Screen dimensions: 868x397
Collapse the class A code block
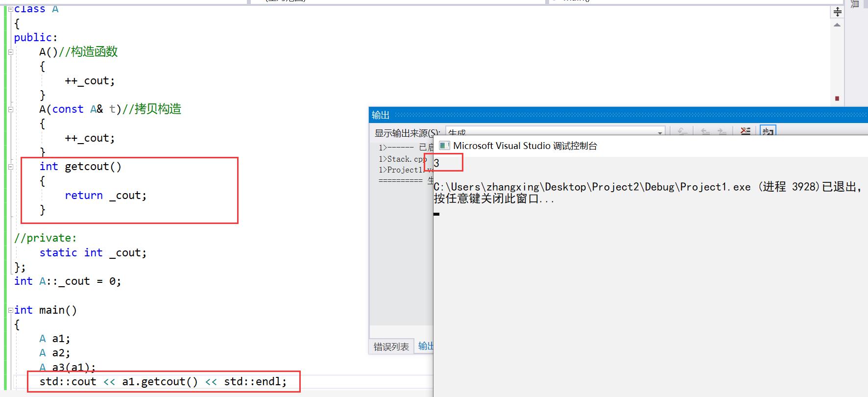tap(10, 9)
